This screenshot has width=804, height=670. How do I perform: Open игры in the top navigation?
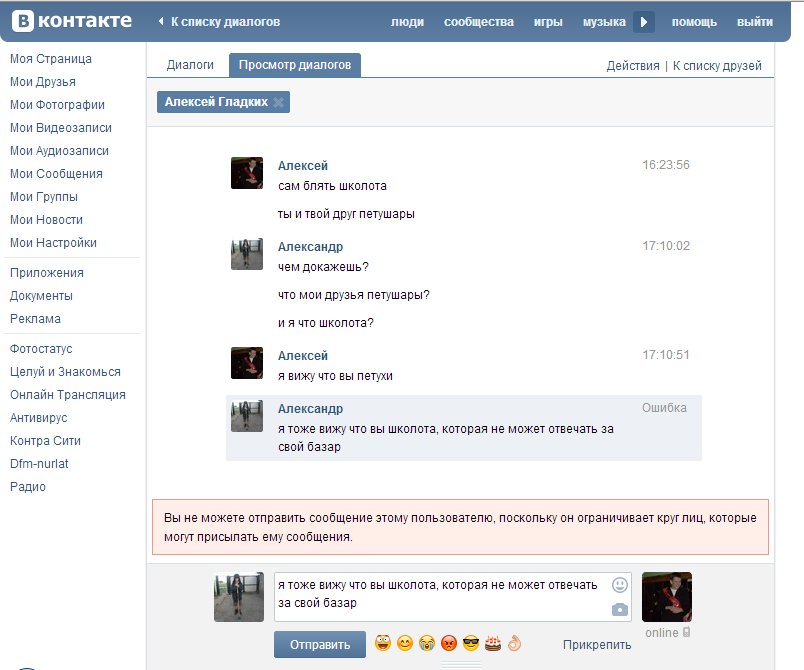coord(548,22)
